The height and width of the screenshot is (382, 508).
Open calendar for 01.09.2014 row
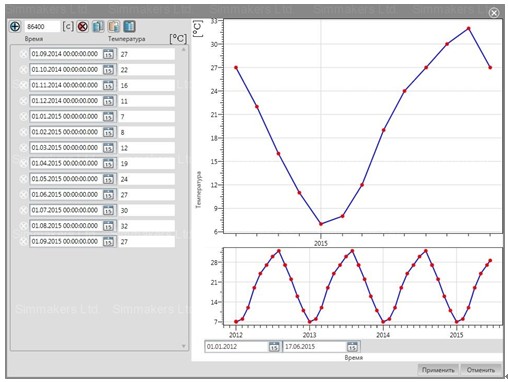[x=108, y=54]
